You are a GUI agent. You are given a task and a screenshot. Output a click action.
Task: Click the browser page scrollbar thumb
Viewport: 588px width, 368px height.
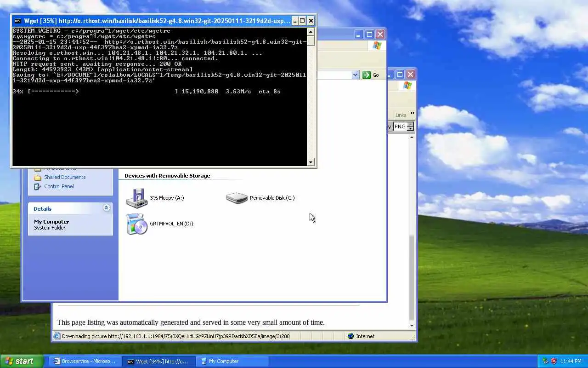[x=412, y=278]
